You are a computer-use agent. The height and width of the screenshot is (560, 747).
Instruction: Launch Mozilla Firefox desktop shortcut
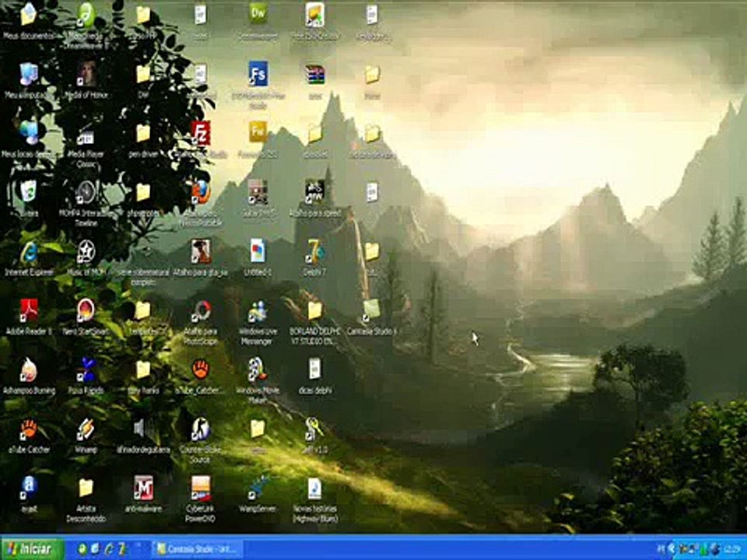[201, 191]
